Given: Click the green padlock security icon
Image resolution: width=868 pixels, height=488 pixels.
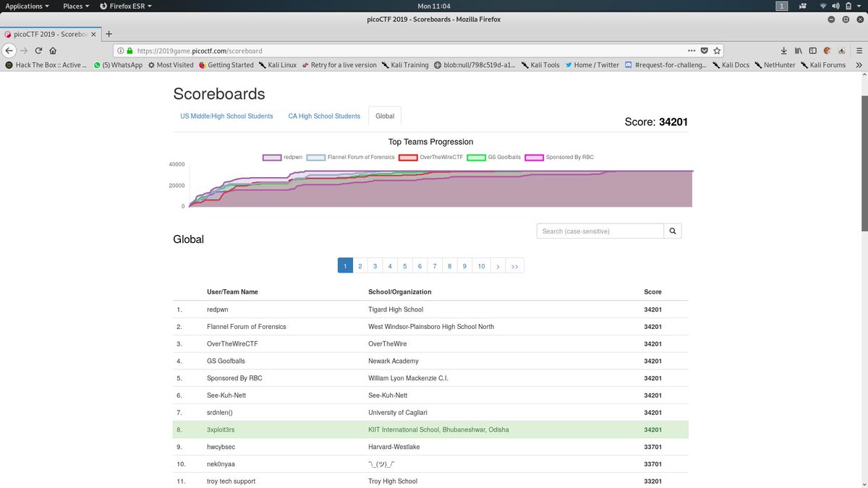Looking at the screenshot, I should [x=129, y=51].
